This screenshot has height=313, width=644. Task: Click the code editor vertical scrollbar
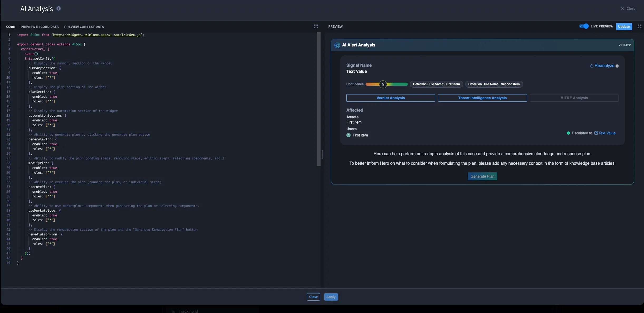(x=318, y=99)
